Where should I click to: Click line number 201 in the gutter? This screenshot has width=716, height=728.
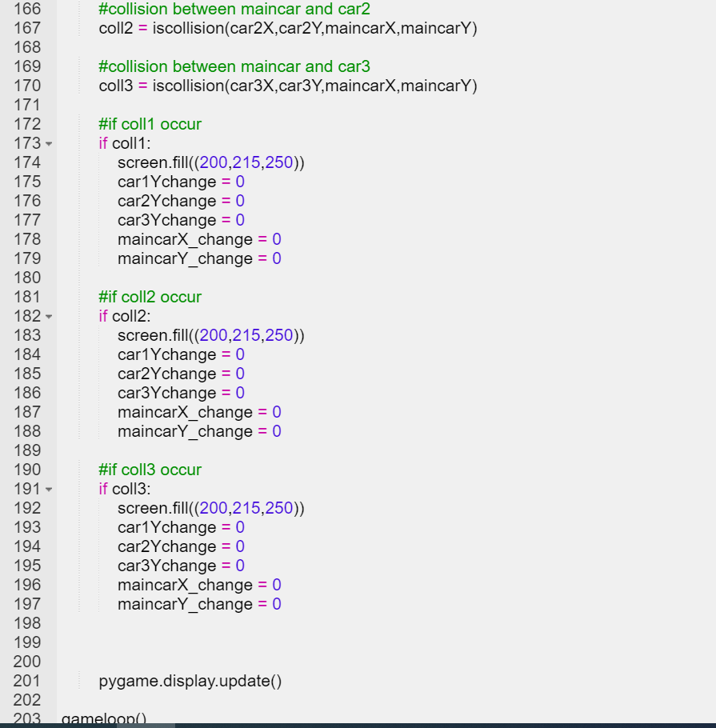pos(27,681)
